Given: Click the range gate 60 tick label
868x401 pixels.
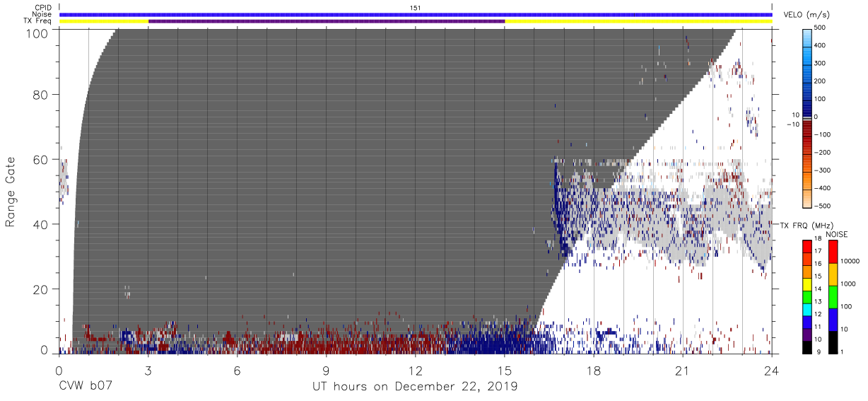Looking at the screenshot, I should [x=40, y=160].
